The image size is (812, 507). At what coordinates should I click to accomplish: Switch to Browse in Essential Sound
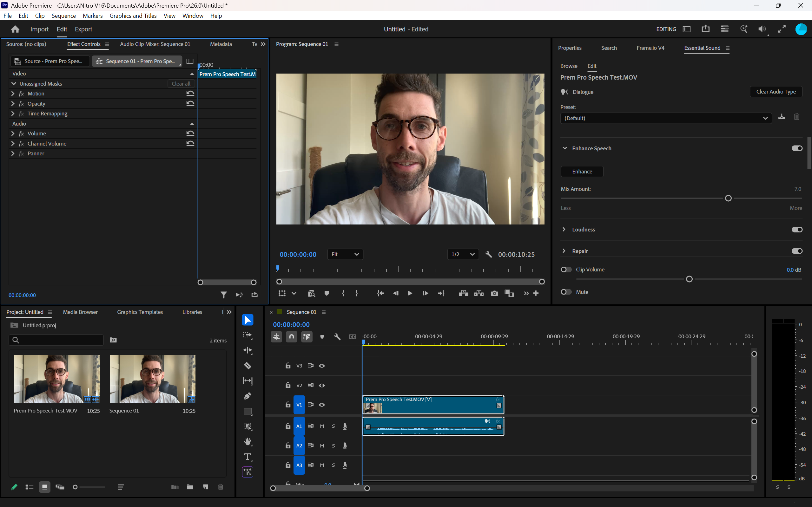[x=569, y=66]
